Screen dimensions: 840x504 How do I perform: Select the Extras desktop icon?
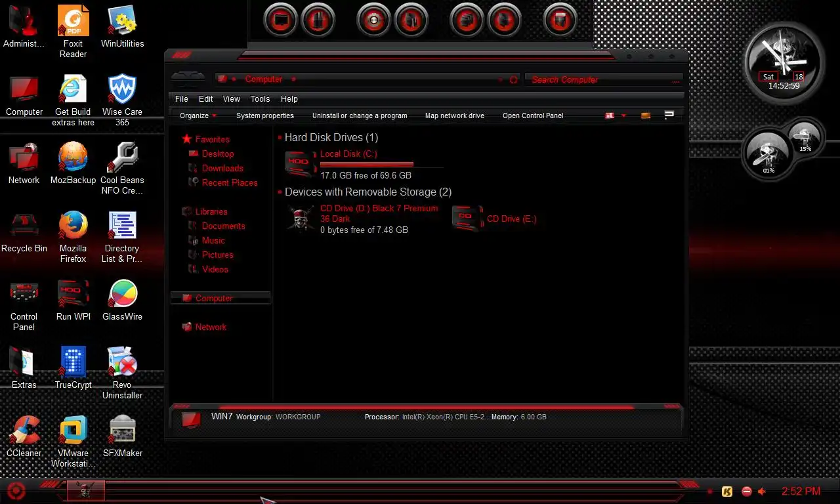pos(24,368)
